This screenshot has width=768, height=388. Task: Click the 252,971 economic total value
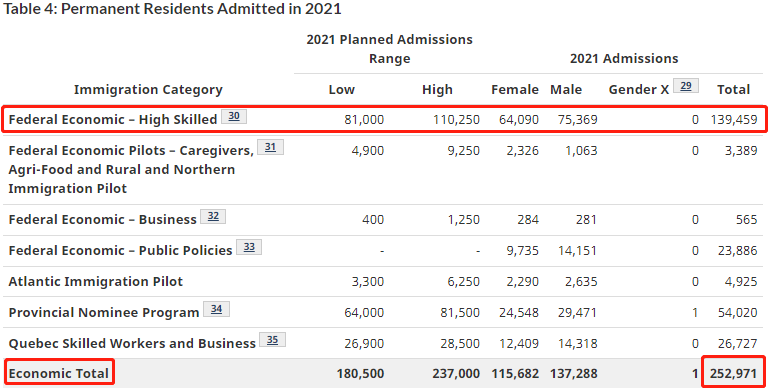pyautogui.click(x=734, y=373)
